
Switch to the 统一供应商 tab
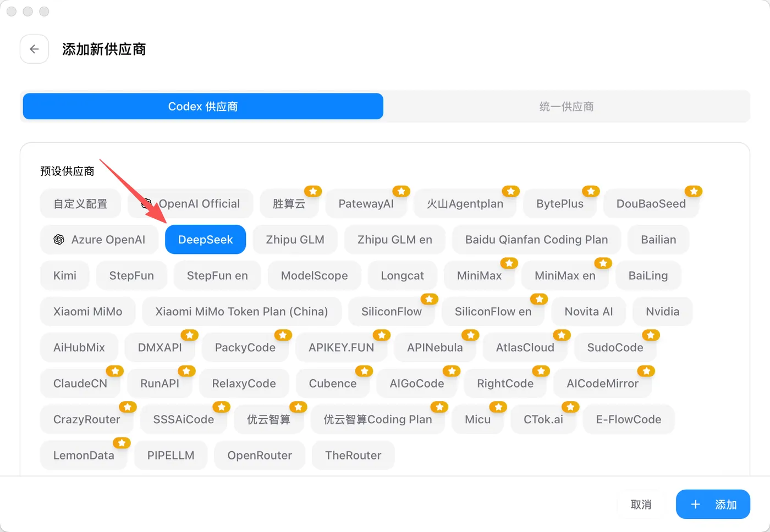tap(566, 106)
